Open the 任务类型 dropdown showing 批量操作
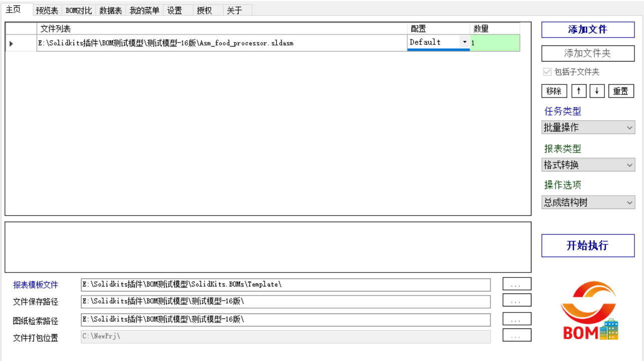644x361 pixels. (x=588, y=127)
